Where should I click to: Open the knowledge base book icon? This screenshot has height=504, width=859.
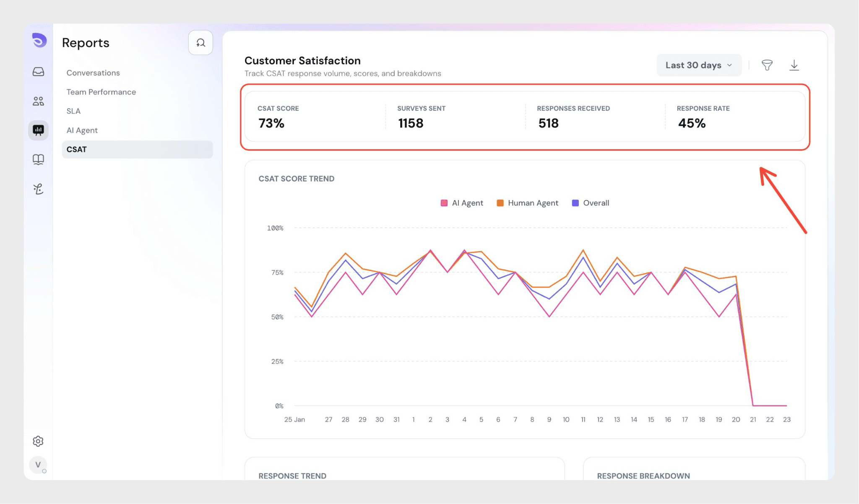click(38, 159)
